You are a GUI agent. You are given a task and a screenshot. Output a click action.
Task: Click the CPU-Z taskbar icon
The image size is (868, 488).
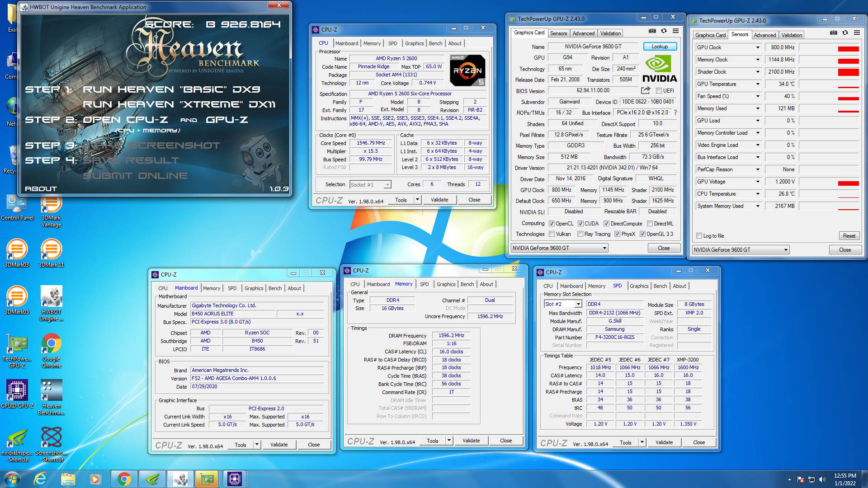coord(234,479)
